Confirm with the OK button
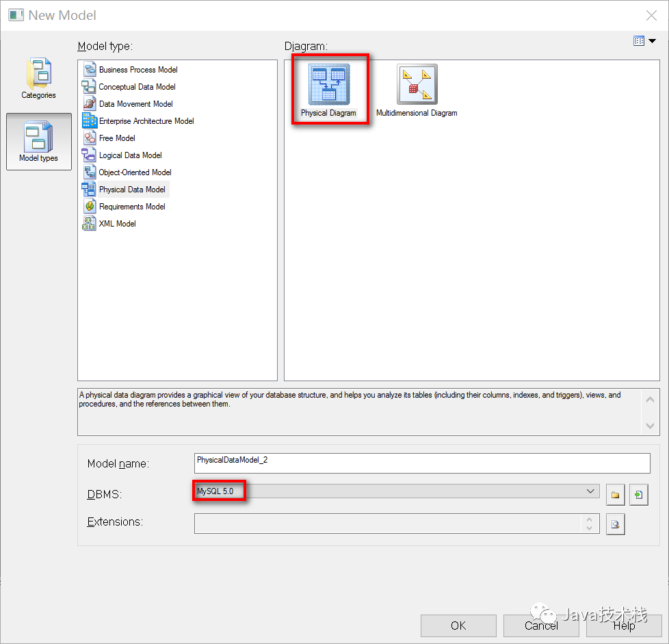This screenshot has width=669, height=644. click(x=458, y=626)
